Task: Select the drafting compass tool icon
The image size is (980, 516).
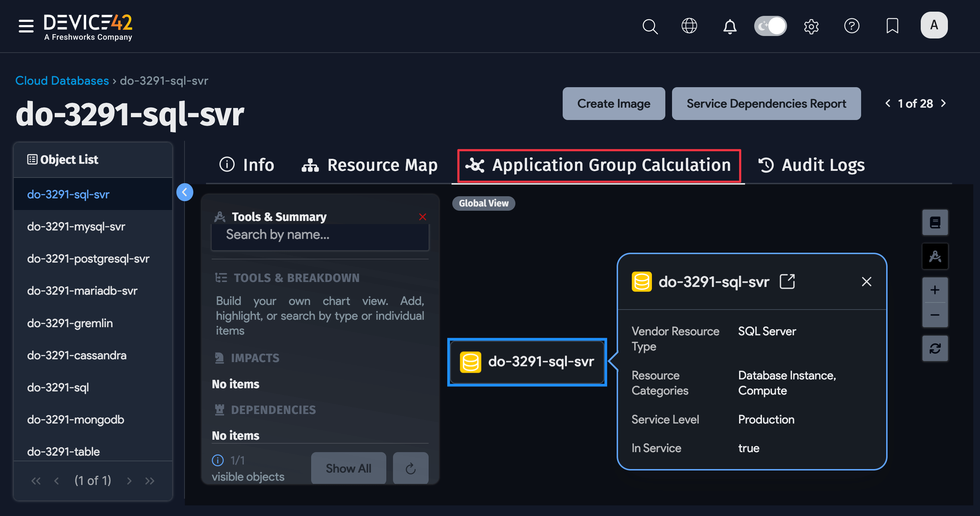Action: (x=935, y=256)
